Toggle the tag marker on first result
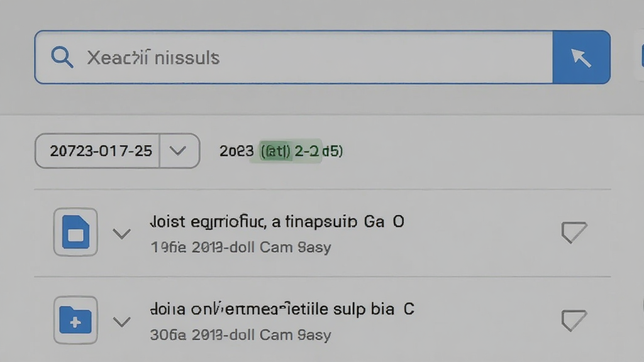This screenshot has height=362, width=644. point(574,233)
